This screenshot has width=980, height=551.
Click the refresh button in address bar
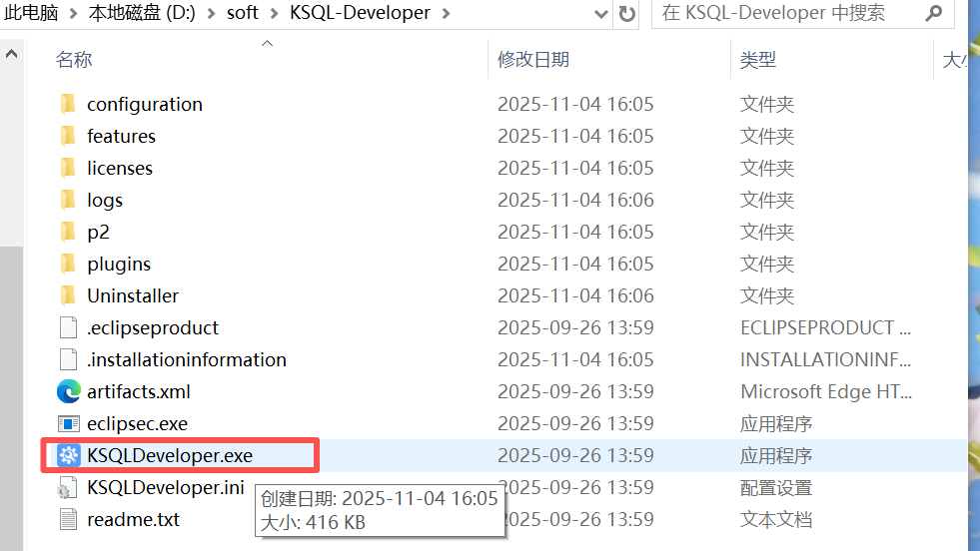pos(626,14)
